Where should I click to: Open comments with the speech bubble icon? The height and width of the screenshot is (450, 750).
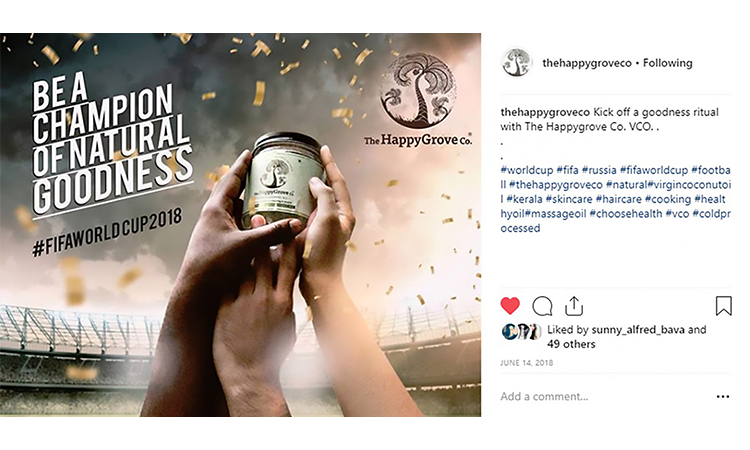click(542, 307)
